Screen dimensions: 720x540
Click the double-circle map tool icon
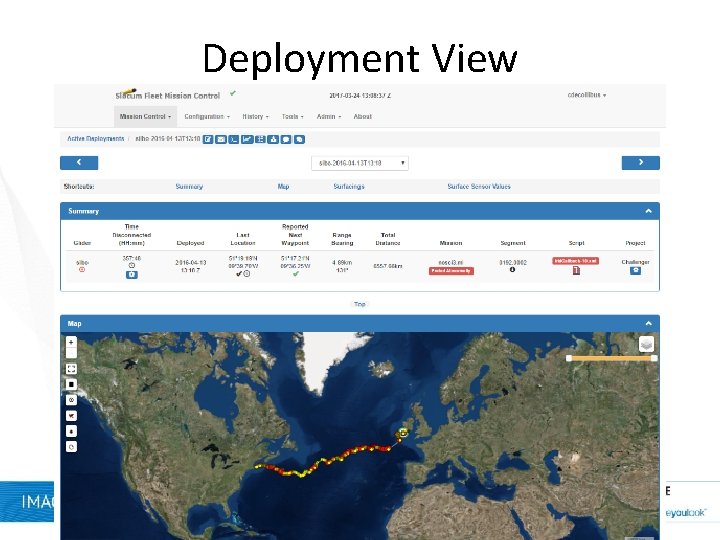pos(71,400)
